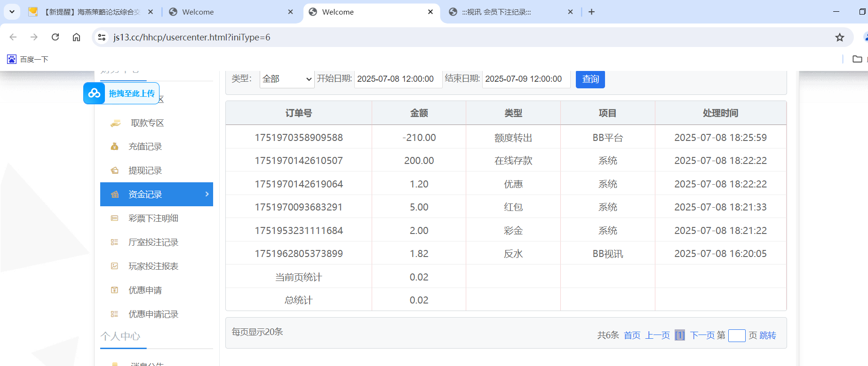Bookmark this page with the star icon

(839, 37)
